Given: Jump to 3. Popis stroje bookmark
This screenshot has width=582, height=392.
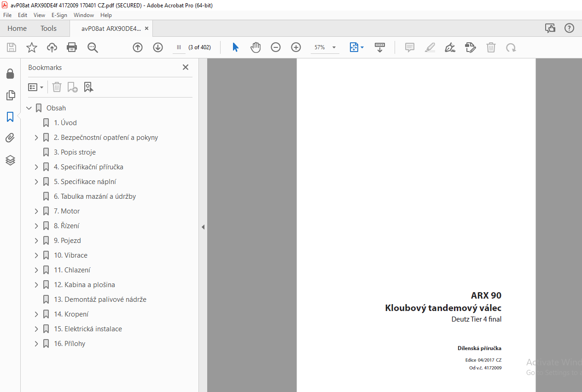Looking at the screenshot, I should click(75, 152).
